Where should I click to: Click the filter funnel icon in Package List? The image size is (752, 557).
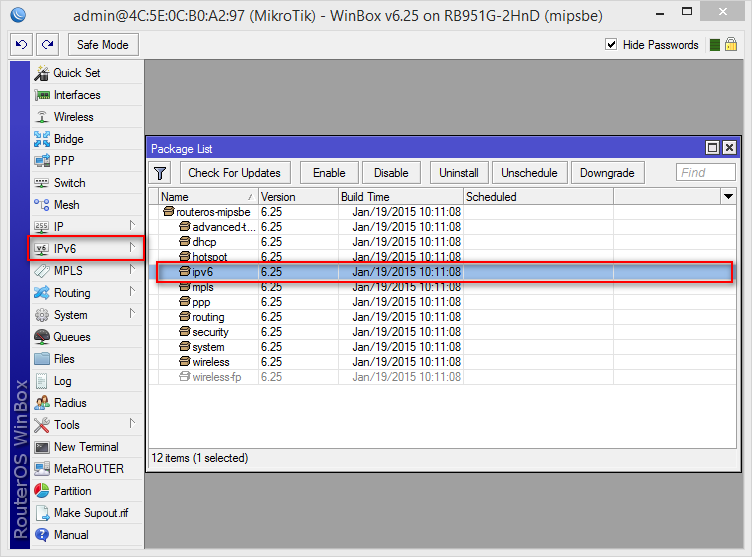(x=160, y=173)
